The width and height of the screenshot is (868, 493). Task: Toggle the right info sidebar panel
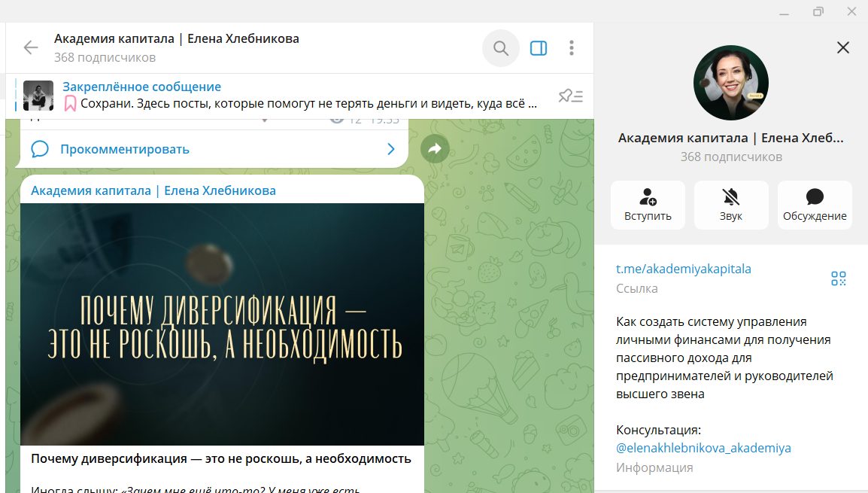point(539,48)
